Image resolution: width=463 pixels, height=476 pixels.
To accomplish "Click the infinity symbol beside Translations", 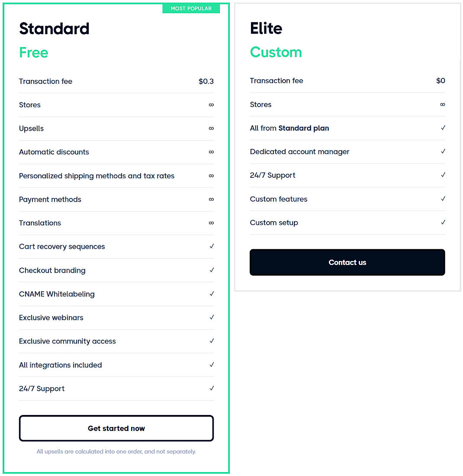I will pos(211,223).
